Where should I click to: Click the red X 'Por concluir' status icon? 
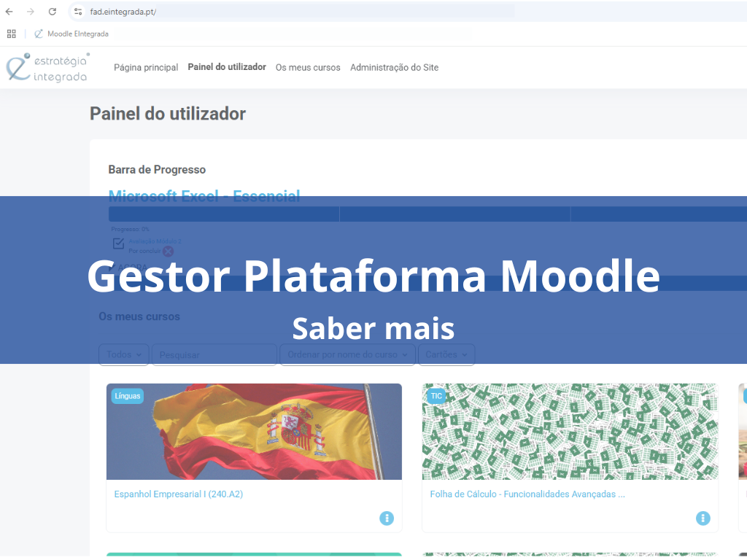(x=168, y=251)
